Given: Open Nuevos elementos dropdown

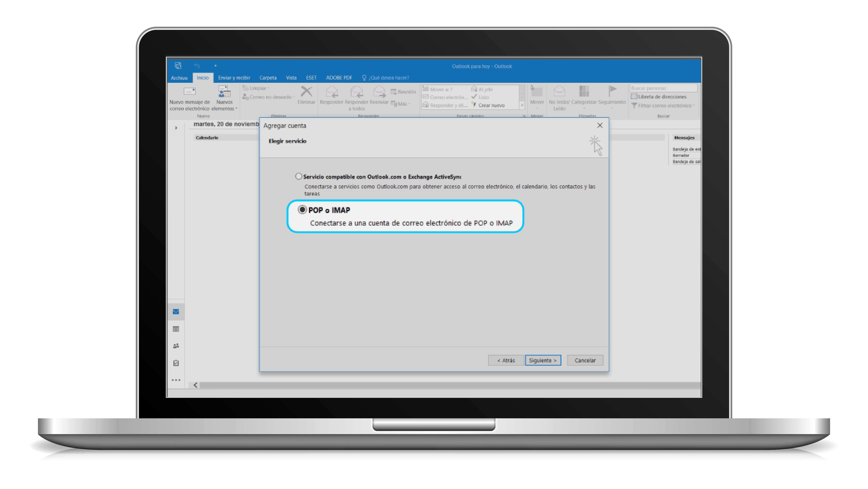Looking at the screenshot, I should [224, 98].
